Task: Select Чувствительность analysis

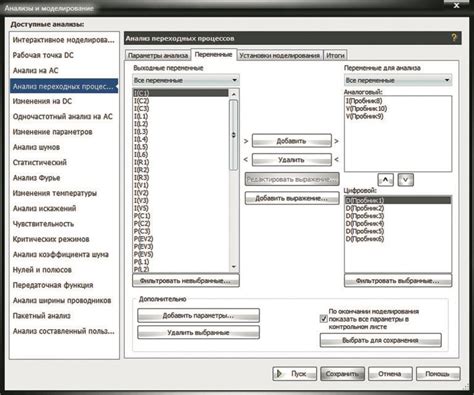Action: [64, 224]
